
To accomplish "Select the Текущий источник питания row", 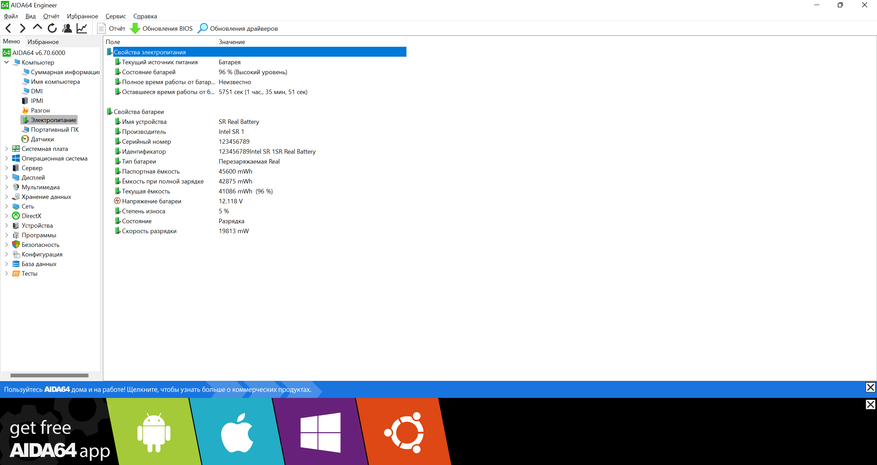I will (x=256, y=62).
